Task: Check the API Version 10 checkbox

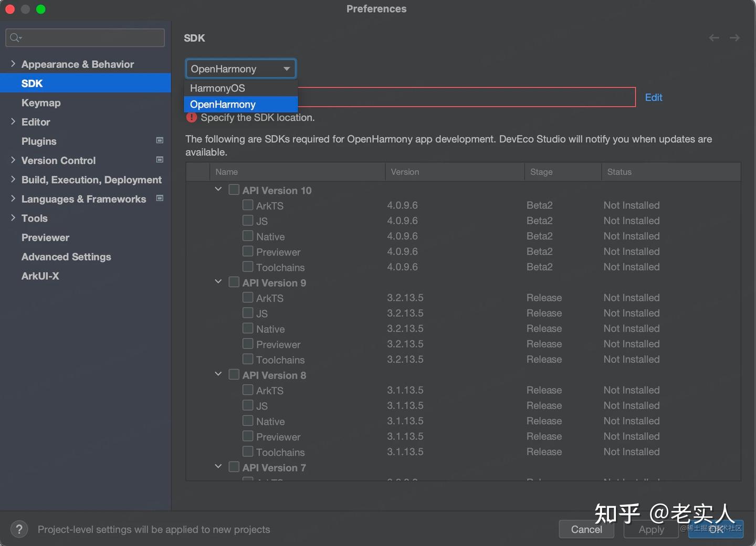Action: click(x=234, y=190)
